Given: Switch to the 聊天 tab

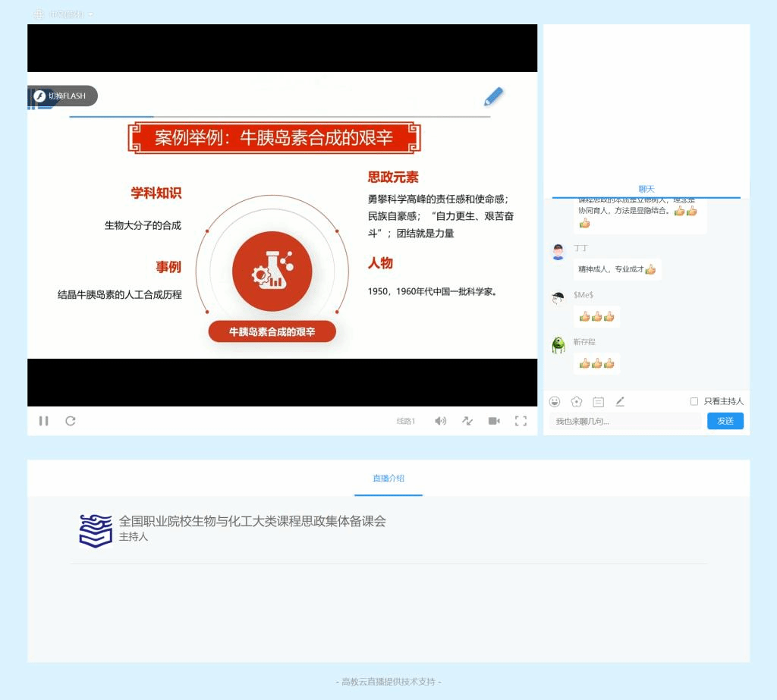Looking at the screenshot, I should (x=646, y=189).
